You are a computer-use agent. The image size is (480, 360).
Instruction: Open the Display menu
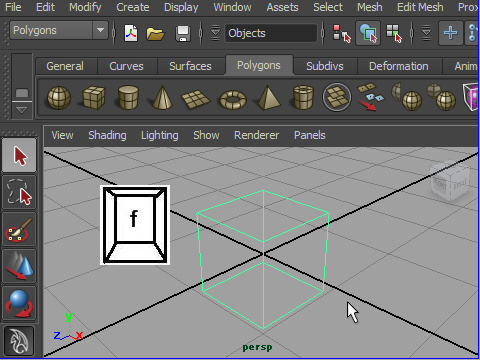pyautogui.click(x=181, y=7)
